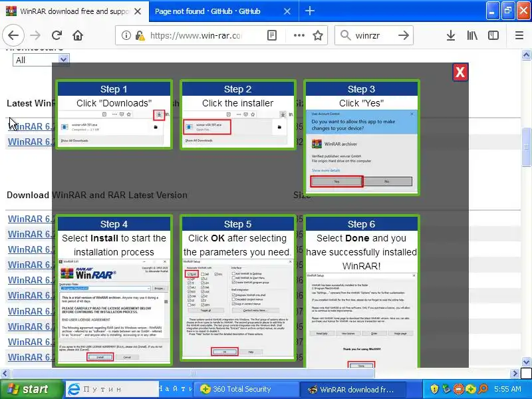This screenshot has height=399, width=532.
Task: Show site information via the (i) icon
Action: [x=126, y=35]
